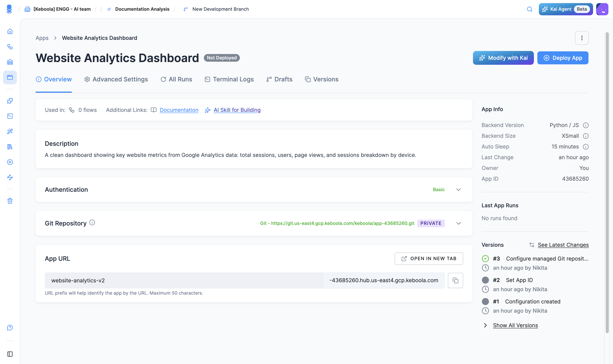This screenshot has width=613, height=364.
Task: Show Backend Version info icon
Action: (x=586, y=125)
